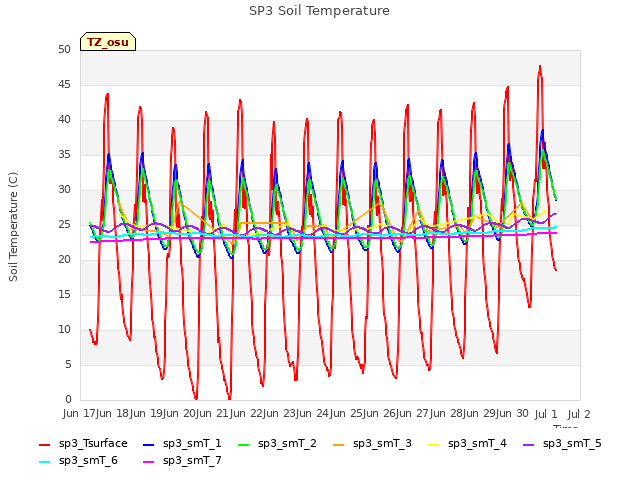
Task: Click the Tsurface minimum near Jun 21
Action: pos(229,399)
